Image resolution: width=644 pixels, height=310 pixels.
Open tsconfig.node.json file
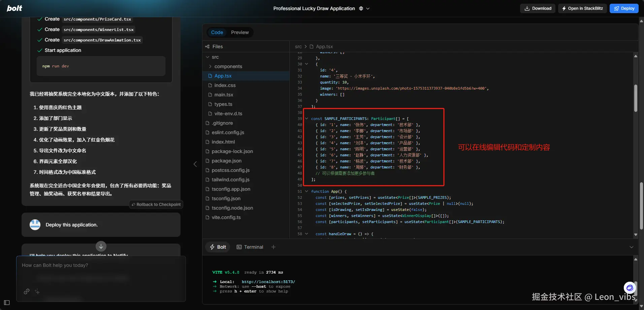[246, 208]
